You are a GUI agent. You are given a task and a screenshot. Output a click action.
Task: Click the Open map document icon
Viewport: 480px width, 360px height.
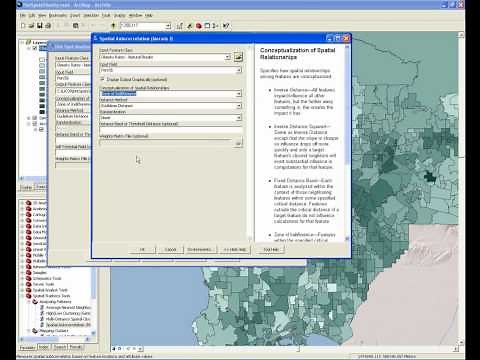coord(31,26)
